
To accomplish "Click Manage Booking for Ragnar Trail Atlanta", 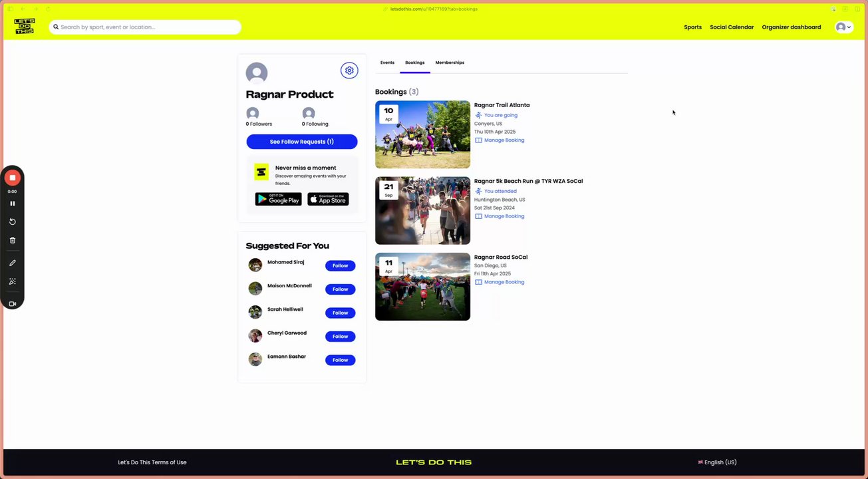I will (504, 140).
